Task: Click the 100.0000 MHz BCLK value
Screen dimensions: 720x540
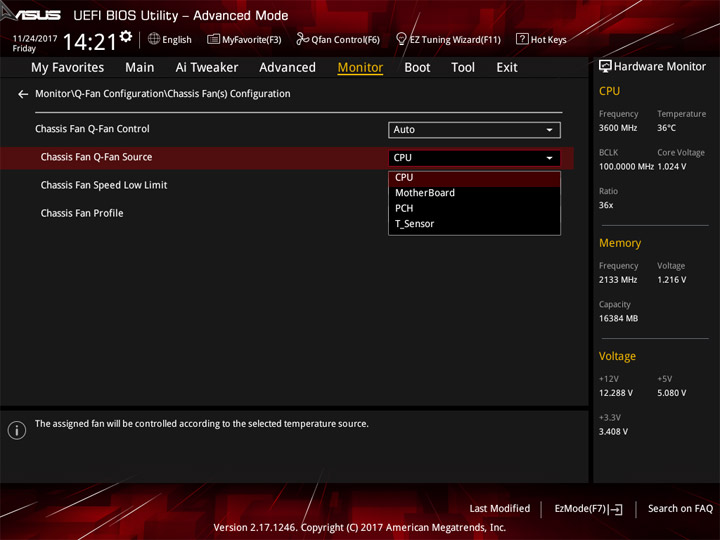Action: coord(626,167)
